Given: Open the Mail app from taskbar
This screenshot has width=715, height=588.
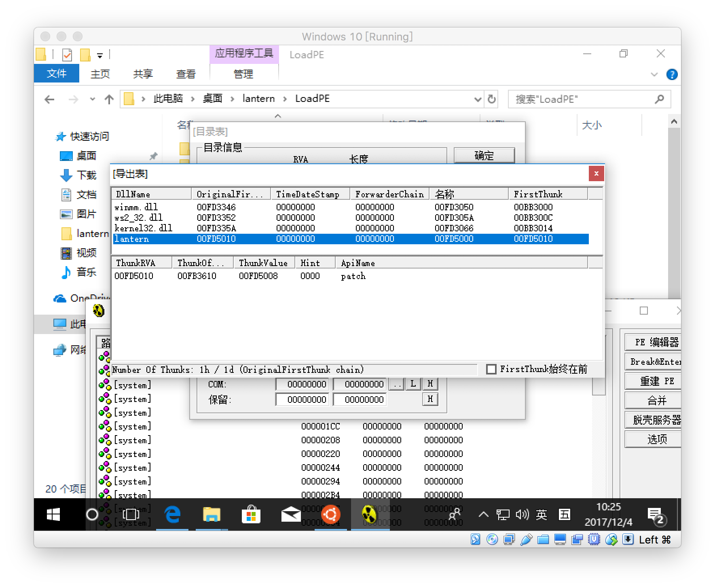Looking at the screenshot, I should pyautogui.click(x=291, y=514).
